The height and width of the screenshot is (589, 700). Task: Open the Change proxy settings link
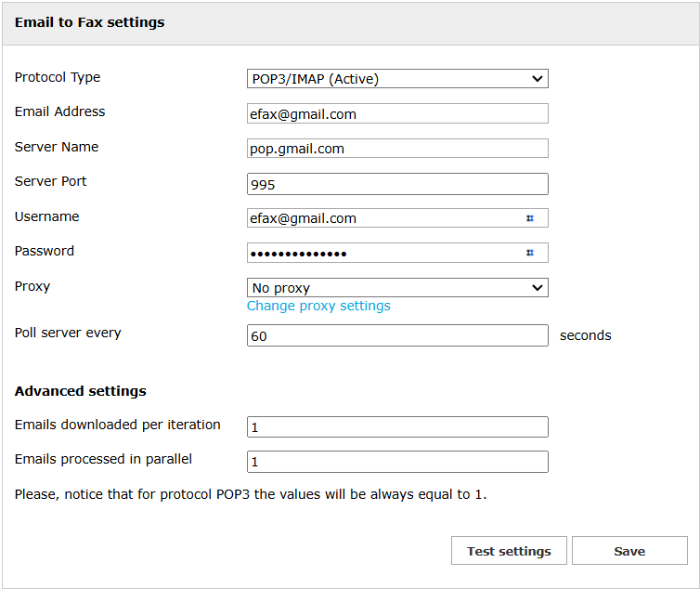point(318,306)
